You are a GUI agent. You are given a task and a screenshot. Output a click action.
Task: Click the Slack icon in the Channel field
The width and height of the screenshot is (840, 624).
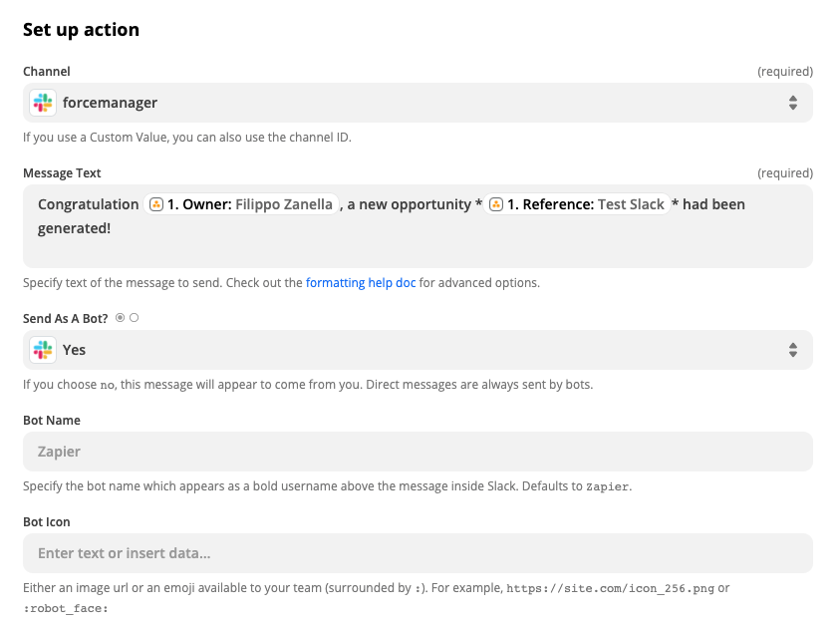click(x=43, y=103)
